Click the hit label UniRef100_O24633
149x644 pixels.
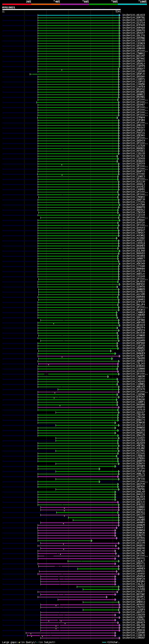tap(133, 20)
